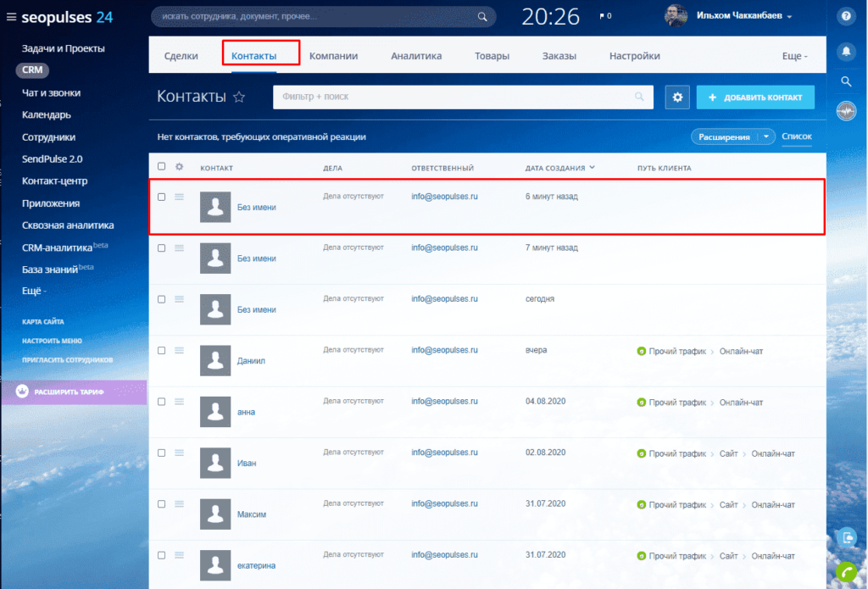Open the Заказы tab
Screen dimensions: 868x589
tap(559, 56)
